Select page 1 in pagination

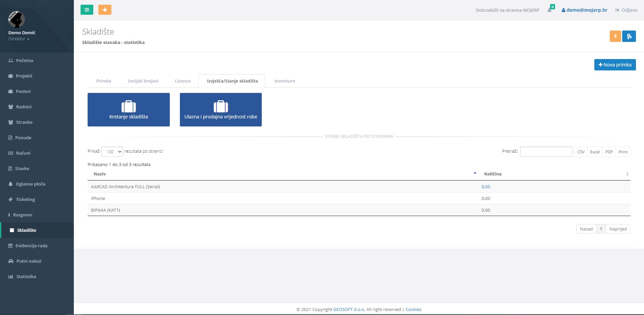pos(601,229)
